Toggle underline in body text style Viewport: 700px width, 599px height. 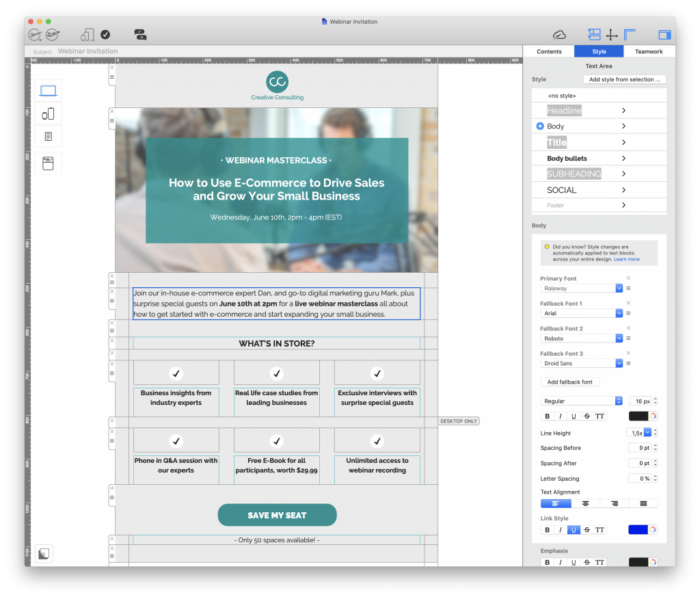pyautogui.click(x=574, y=416)
